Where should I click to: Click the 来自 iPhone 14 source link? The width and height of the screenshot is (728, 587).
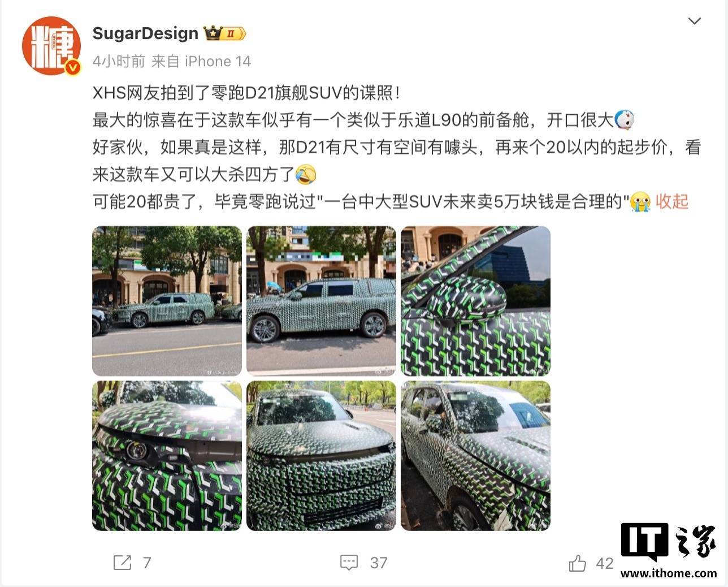click(201, 61)
